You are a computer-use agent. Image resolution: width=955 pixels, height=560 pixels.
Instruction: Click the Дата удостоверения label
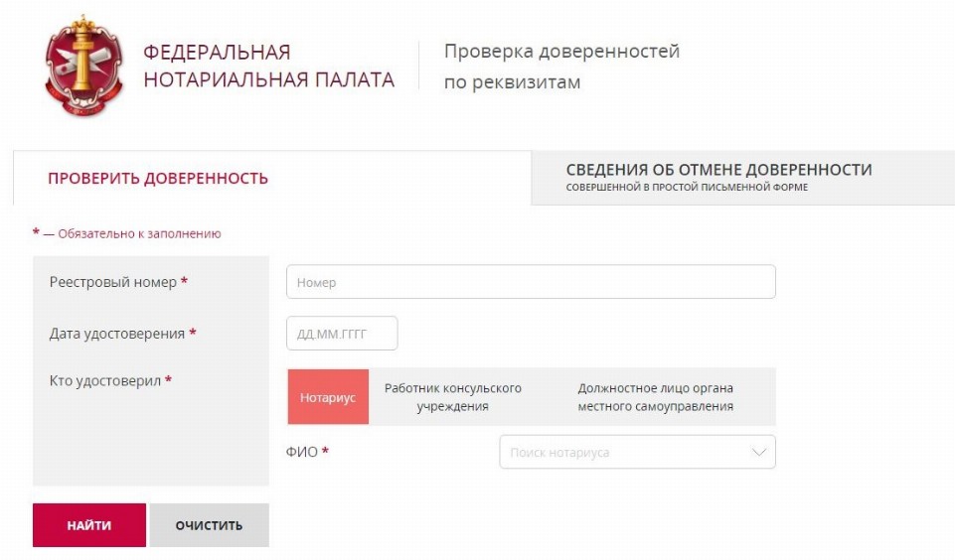116,334
